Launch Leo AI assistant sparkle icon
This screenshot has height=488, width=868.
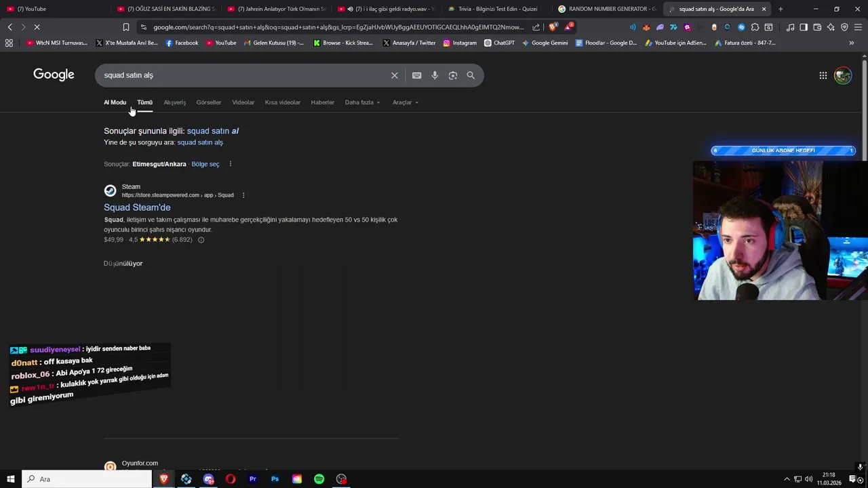(831, 27)
